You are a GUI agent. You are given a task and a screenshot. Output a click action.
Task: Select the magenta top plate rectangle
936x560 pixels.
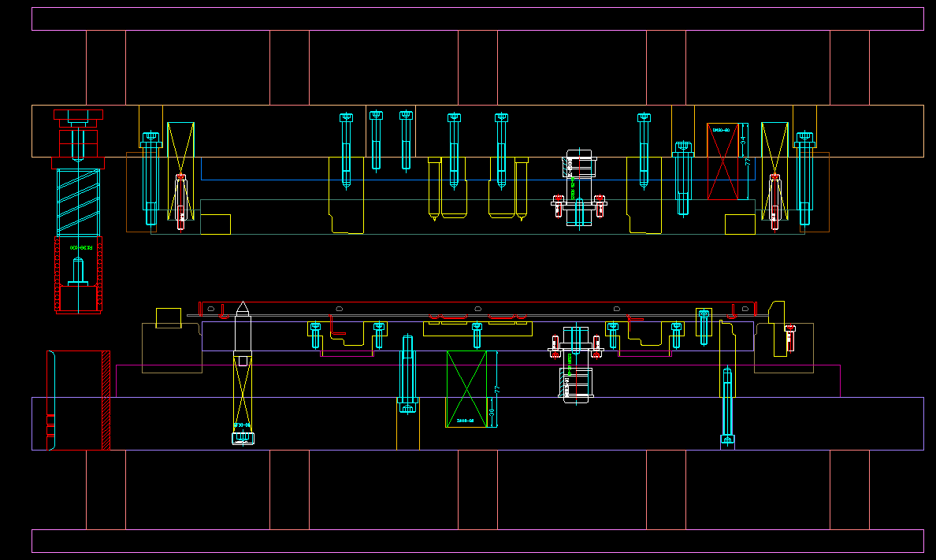point(477,19)
